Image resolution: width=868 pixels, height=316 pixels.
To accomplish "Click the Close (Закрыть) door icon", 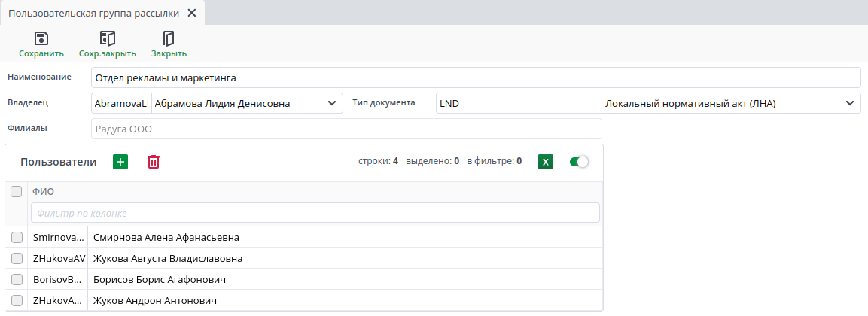I will (169, 38).
